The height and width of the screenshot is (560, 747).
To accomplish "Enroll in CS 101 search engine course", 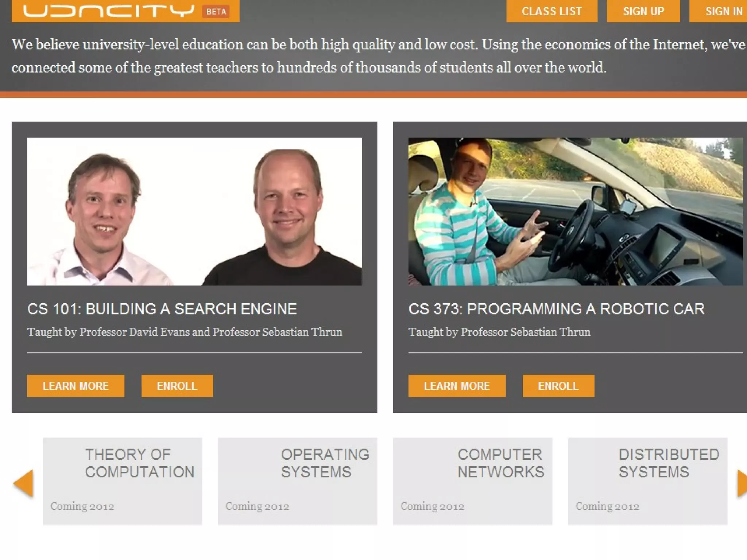I will (x=177, y=386).
